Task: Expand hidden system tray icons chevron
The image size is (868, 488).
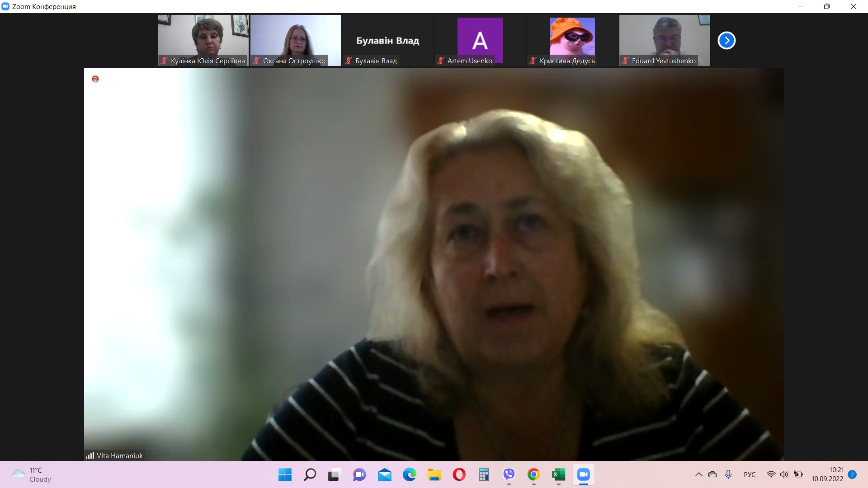Action: 698,474
